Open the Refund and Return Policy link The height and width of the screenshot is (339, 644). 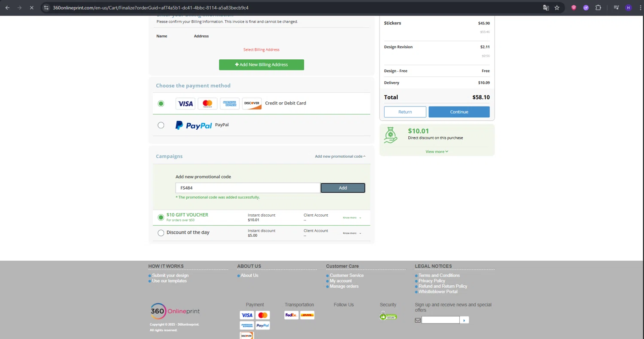point(443,286)
